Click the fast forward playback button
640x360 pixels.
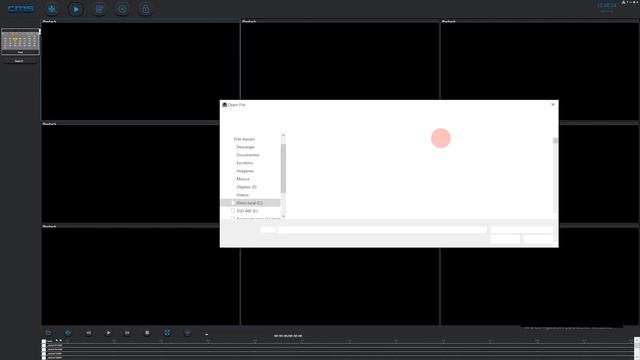(x=127, y=333)
